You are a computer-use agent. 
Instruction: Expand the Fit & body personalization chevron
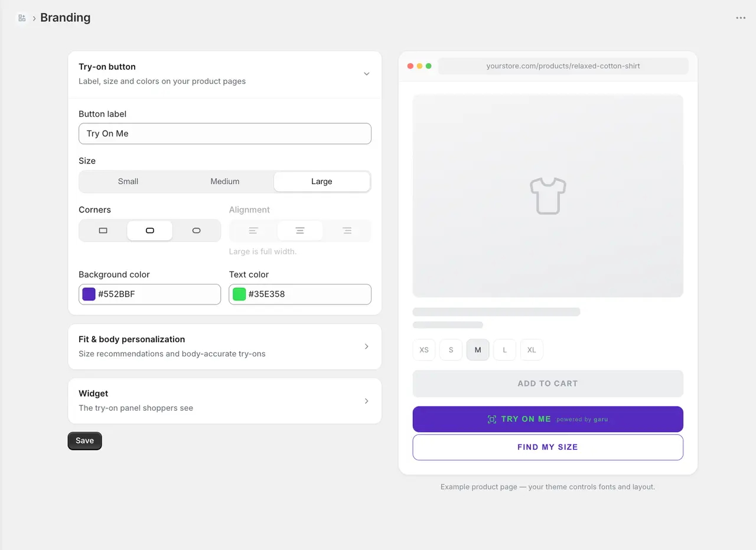367,346
